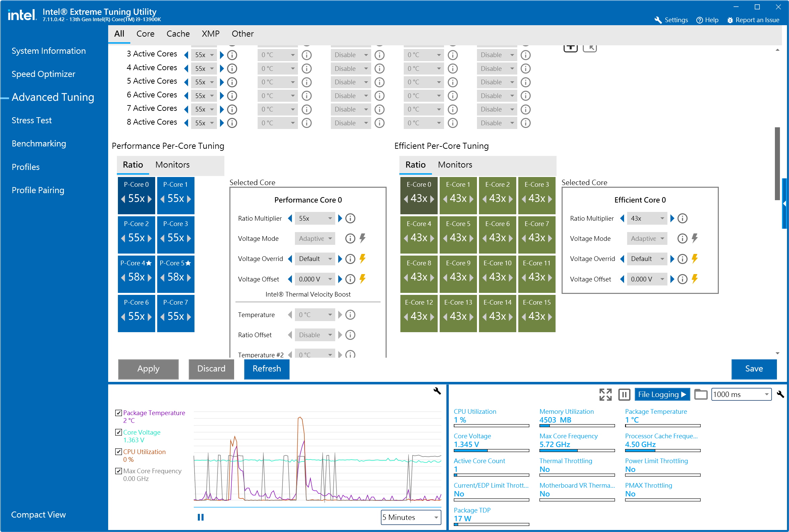
Task: Pause the monitor panel updates
Action: (x=624, y=394)
